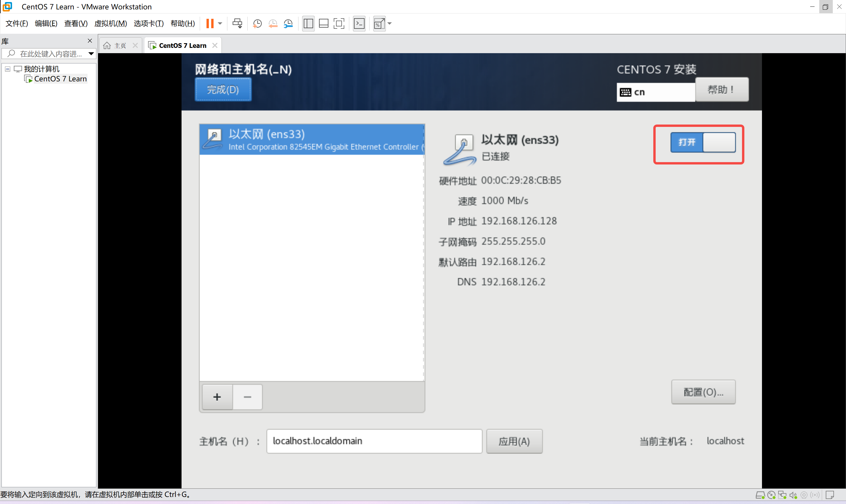Open the library search dropdown arrow
Screen dimensions: 846x504
[x=91, y=54]
